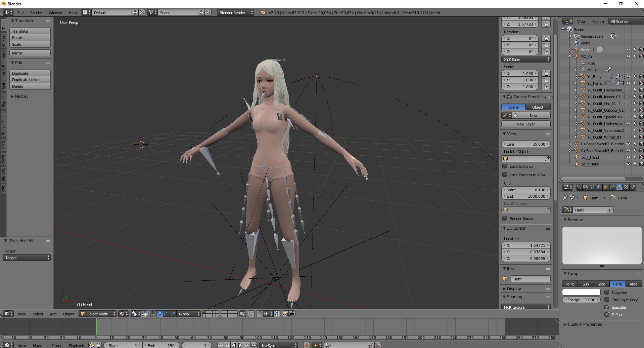Jump to the timeline start frame

click(220, 345)
